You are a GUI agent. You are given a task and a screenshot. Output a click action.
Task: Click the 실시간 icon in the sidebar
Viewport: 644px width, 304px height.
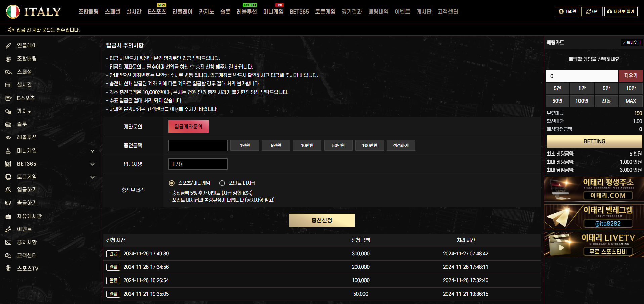coord(8,85)
